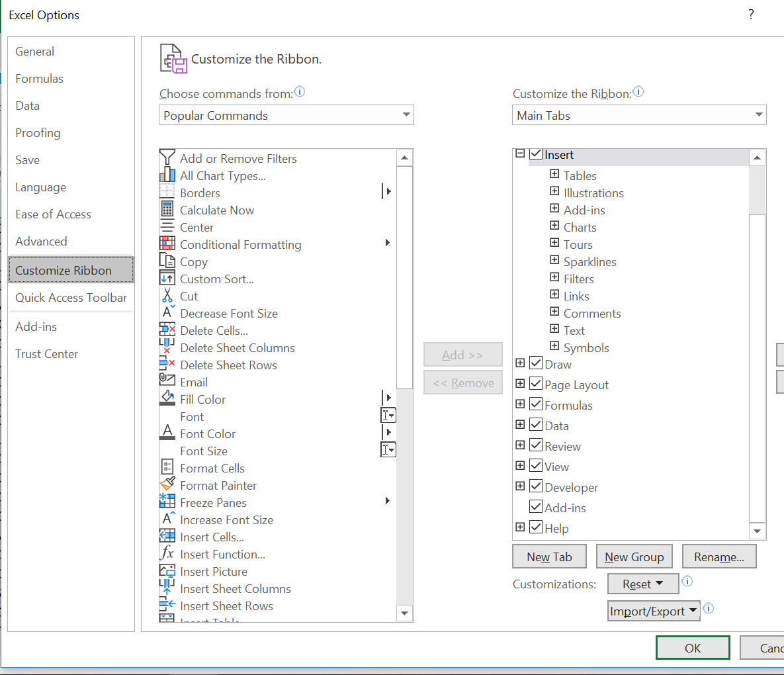The width and height of the screenshot is (784, 675).
Task: Click the Rename button
Action: [719, 556]
